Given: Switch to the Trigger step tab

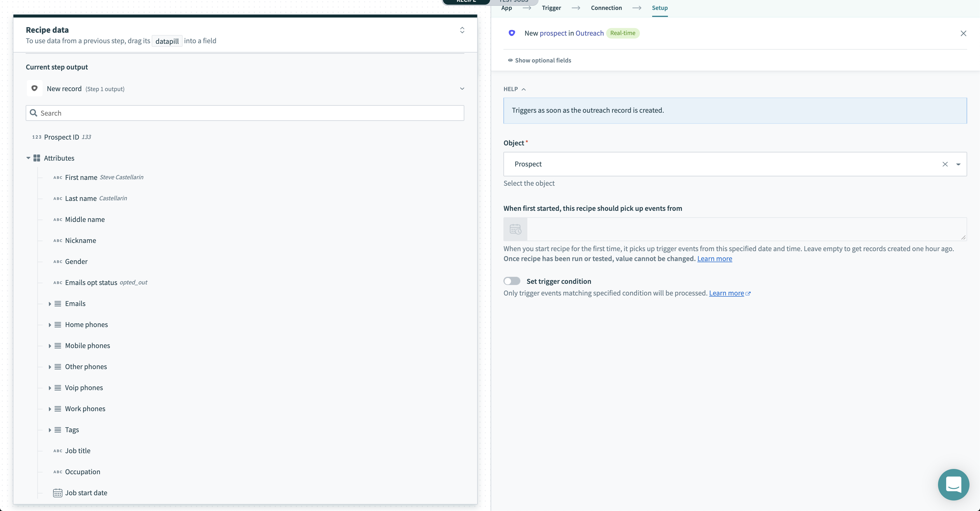Looking at the screenshot, I should pos(551,8).
